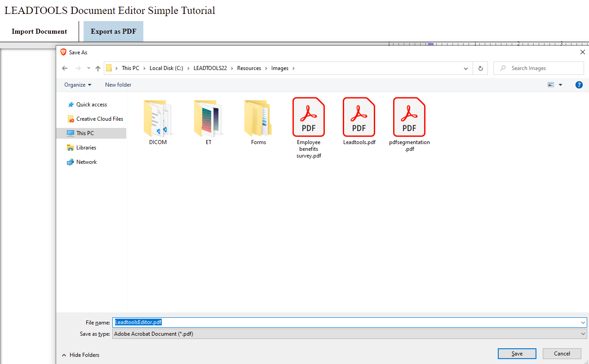Screen dimensions: 589x364
Task: Click the Cancel button
Action: [x=562, y=354]
